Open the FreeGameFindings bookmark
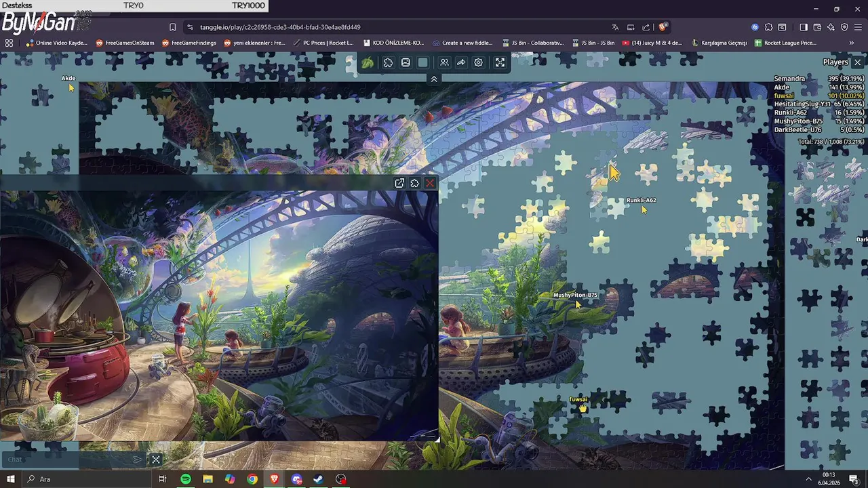 (189, 43)
